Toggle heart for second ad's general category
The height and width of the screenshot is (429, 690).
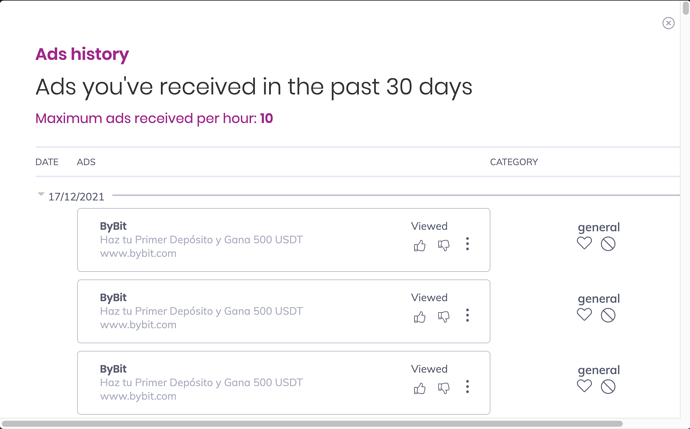click(584, 315)
